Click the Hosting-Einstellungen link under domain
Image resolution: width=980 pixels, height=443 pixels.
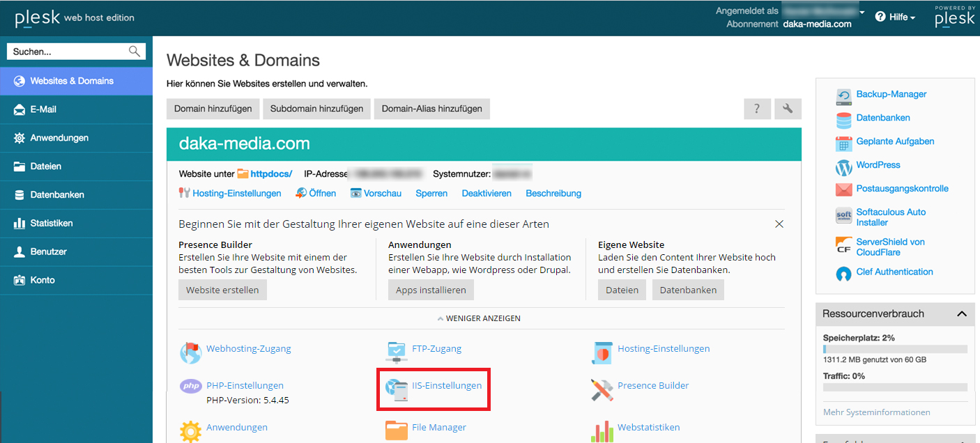[x=237, y=194]
